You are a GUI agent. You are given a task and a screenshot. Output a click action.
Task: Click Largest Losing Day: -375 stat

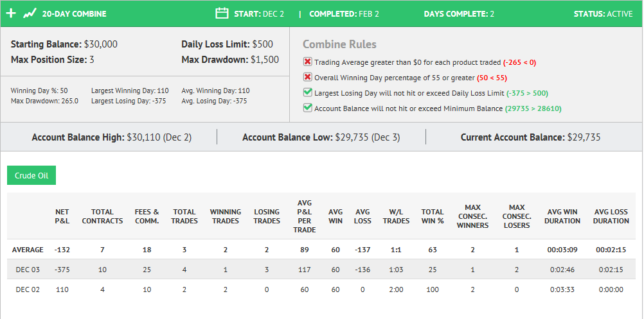point(129,101)
